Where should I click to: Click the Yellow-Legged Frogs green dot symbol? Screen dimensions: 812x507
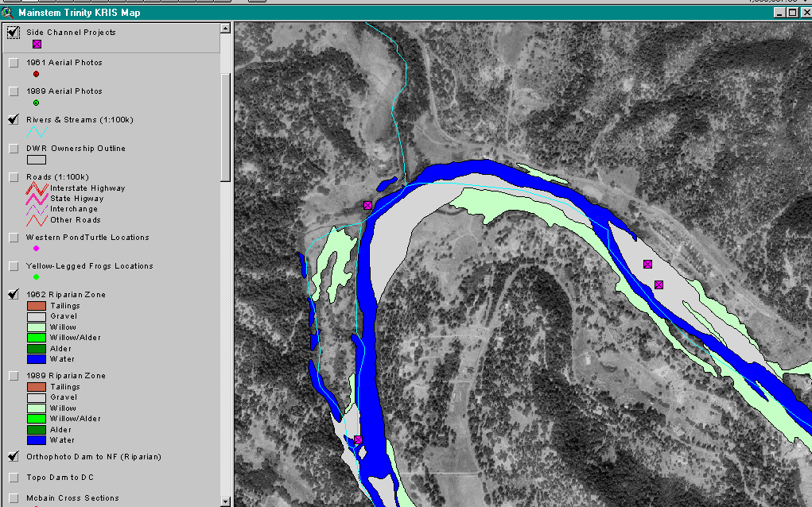[x=37, y=277]
